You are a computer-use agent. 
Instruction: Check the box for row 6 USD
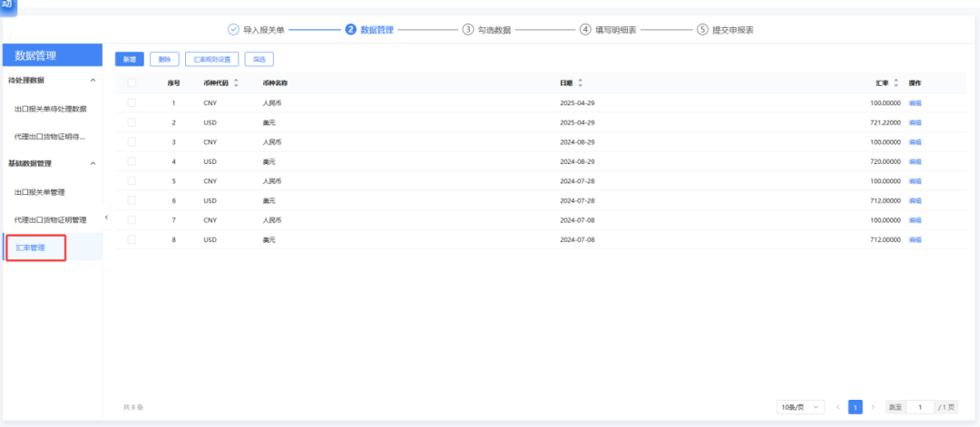[x=132, y=200]
